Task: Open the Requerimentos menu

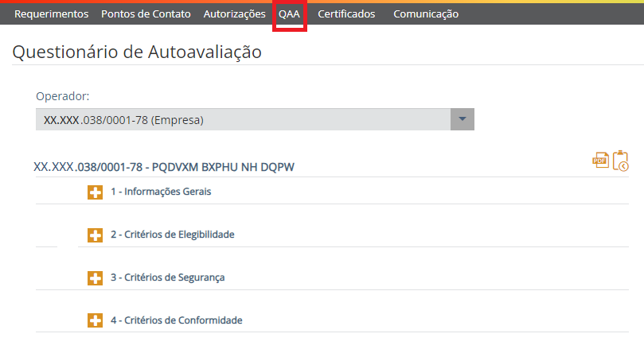Action: coord(52,14)
